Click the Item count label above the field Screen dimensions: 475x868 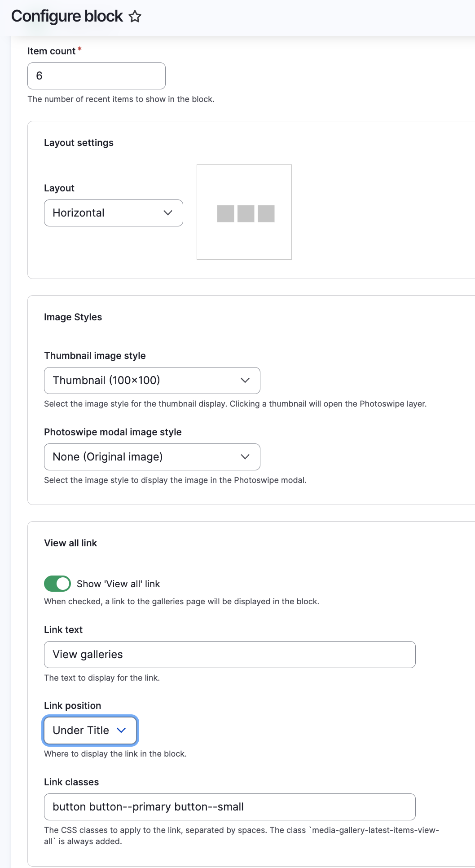(51, 51)
